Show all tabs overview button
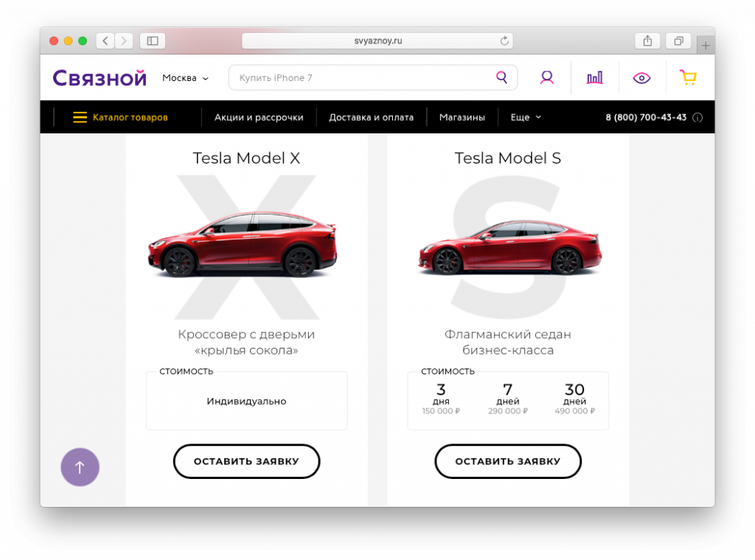 tap(678, 41)
